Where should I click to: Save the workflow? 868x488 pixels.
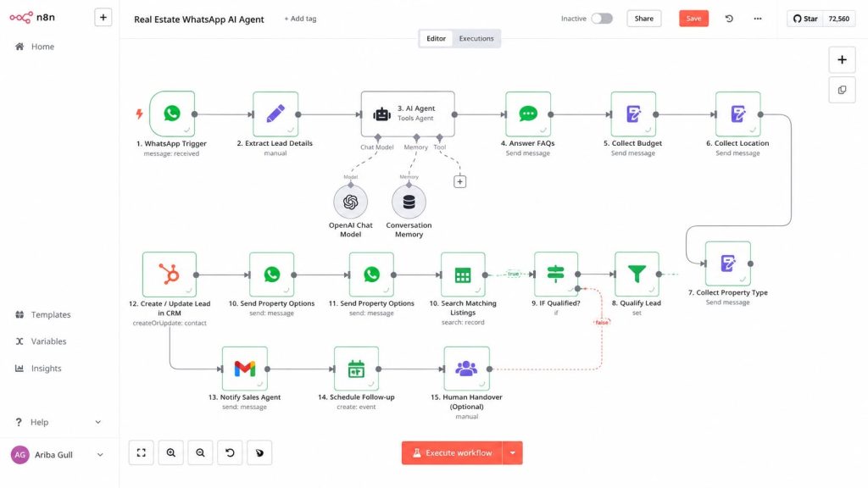point(693,19)
